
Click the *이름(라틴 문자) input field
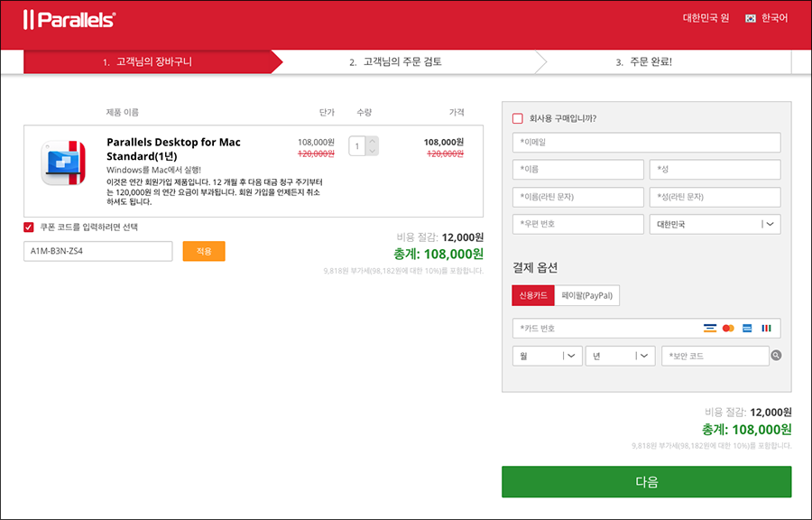578,197
